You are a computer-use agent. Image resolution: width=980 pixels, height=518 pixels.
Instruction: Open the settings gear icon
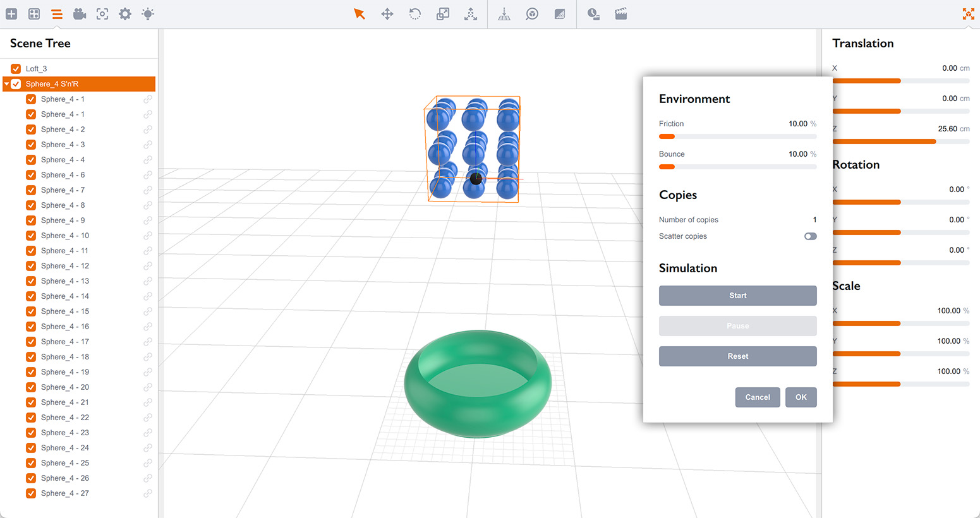[x=124, y=13]
